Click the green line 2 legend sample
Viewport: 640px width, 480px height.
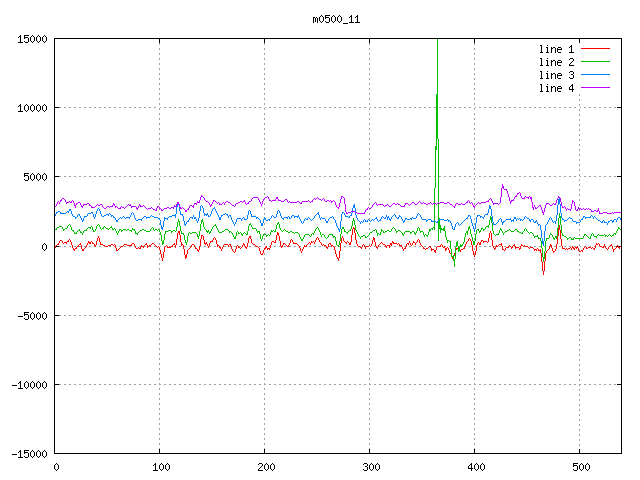[595, 62]
